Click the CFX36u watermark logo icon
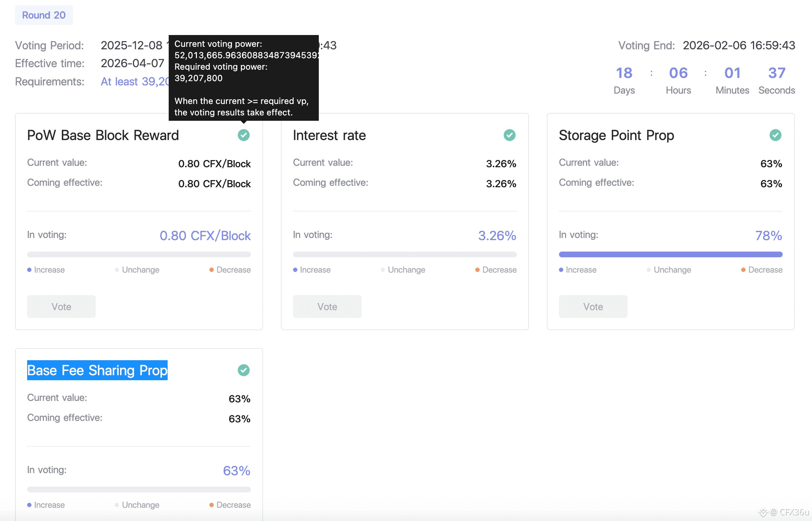Image resolution: width=812 pixels, height=521 pixels. coord(763,512)
